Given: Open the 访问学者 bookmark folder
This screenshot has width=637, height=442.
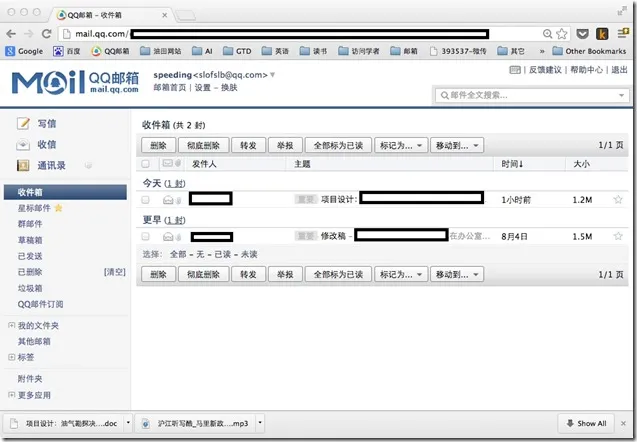Looking at the screenshot, I should click(359, 51).
